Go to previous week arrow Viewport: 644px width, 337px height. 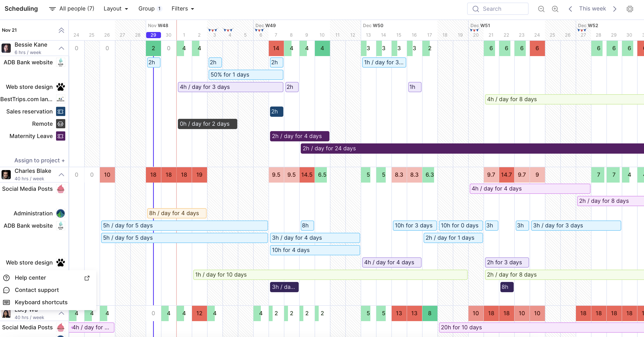pyautogui.click(x=570, y=9)
